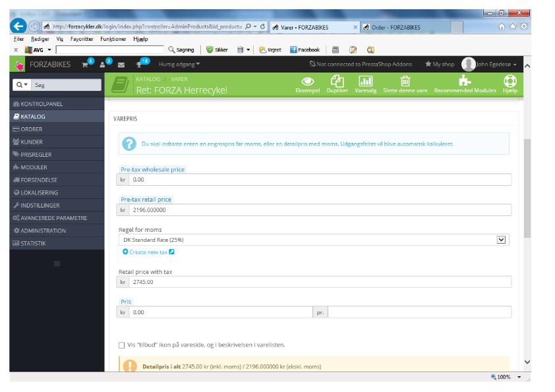The width and height of the screenshot is (555, 392).
Task: Go back with the browser back arrow
Action: point(18,26)
